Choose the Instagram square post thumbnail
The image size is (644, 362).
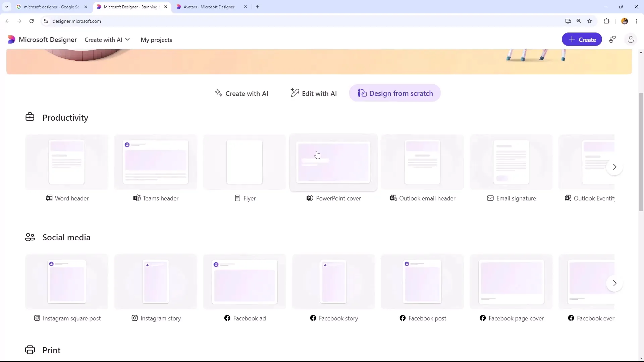[67, 282]
